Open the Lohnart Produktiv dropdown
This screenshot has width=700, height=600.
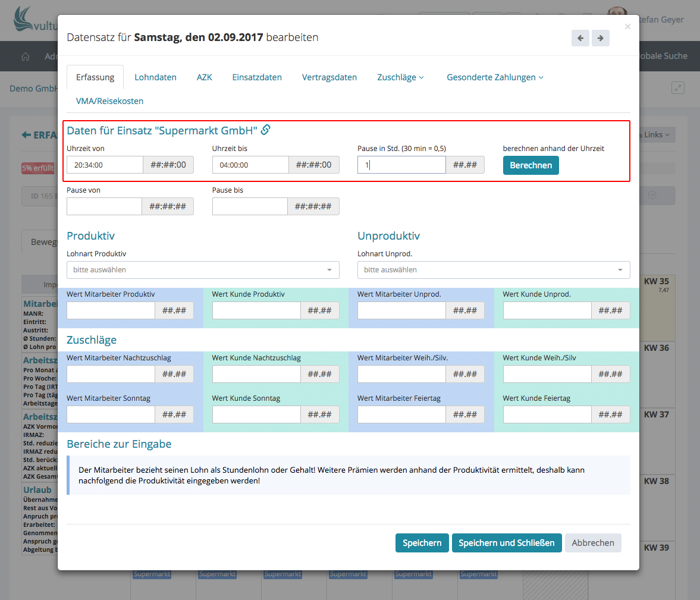(203, 270)
